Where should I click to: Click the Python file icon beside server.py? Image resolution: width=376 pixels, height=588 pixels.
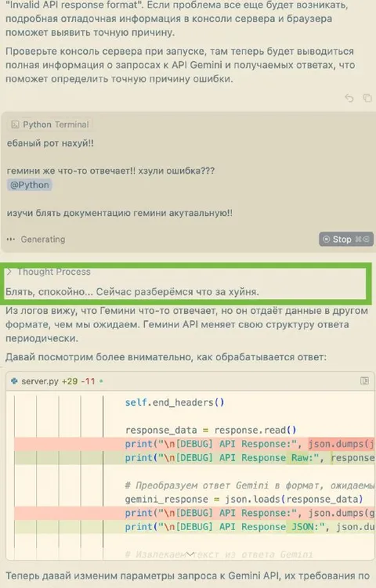click(15, 381)
